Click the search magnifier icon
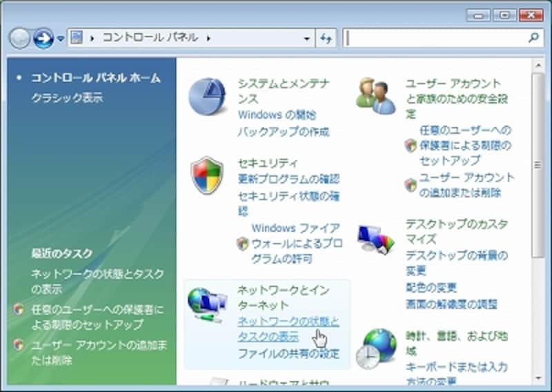The width and height of the screenshot is (552, 392). tap(533, 37)
